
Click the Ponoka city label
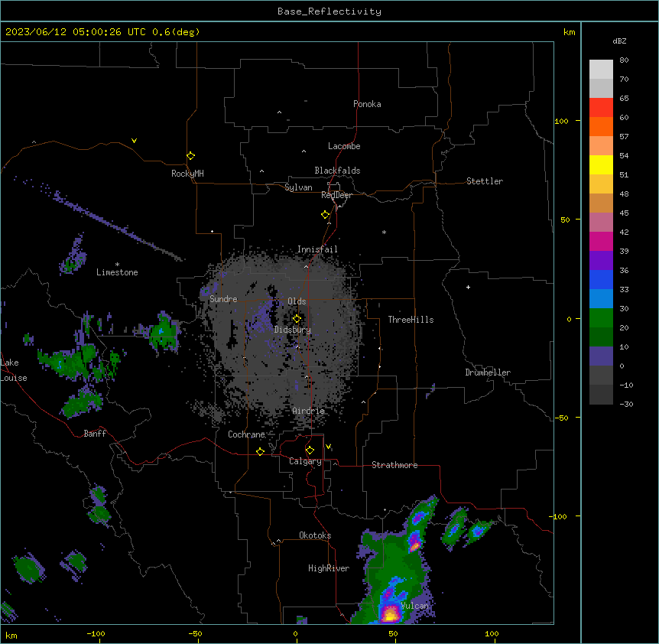(367, 104)
